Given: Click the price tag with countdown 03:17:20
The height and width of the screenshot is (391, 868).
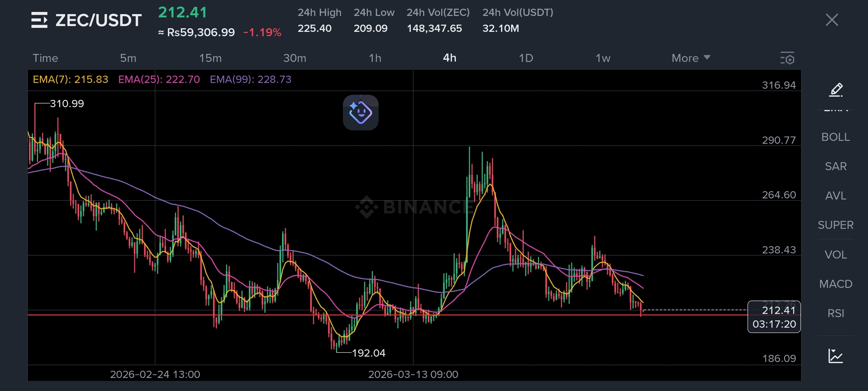Looking at the screenshot, I should (774, 317).
